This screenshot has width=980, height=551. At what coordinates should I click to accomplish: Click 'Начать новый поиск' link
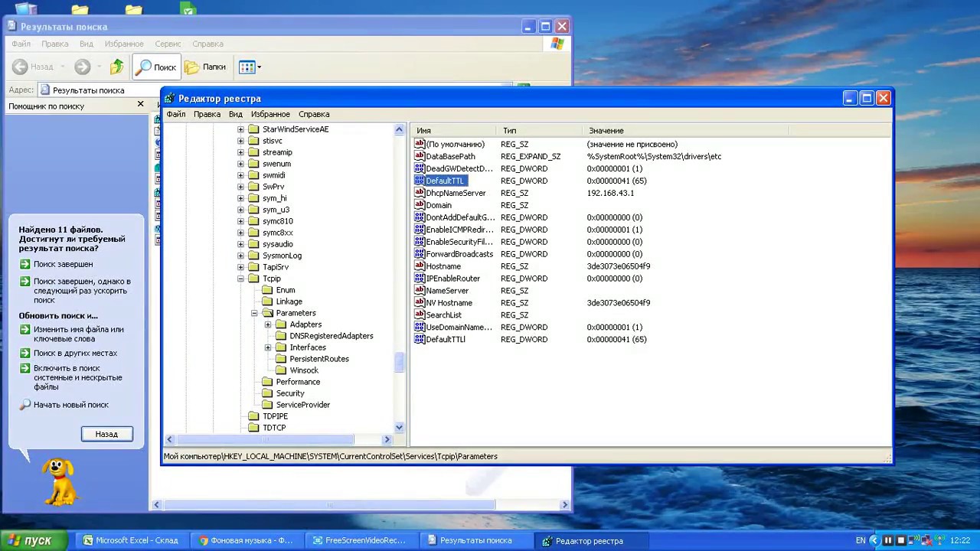click(x=71, y=405)
